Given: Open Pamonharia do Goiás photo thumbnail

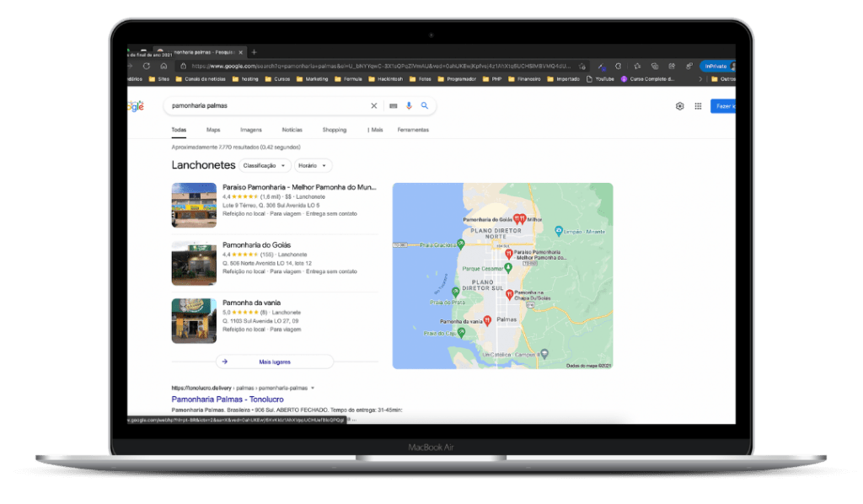Looking at the screenshot, I should (x=194, y=263).
